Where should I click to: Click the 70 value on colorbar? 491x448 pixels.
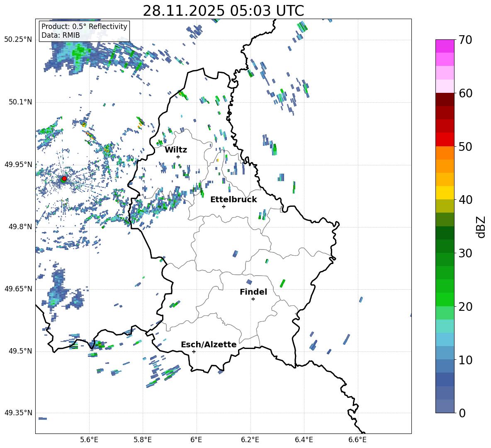click(x=465, y=40)
